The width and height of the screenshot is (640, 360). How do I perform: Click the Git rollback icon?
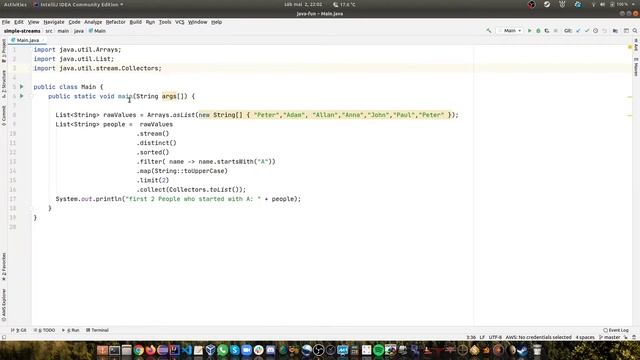[x=604, y=31]
